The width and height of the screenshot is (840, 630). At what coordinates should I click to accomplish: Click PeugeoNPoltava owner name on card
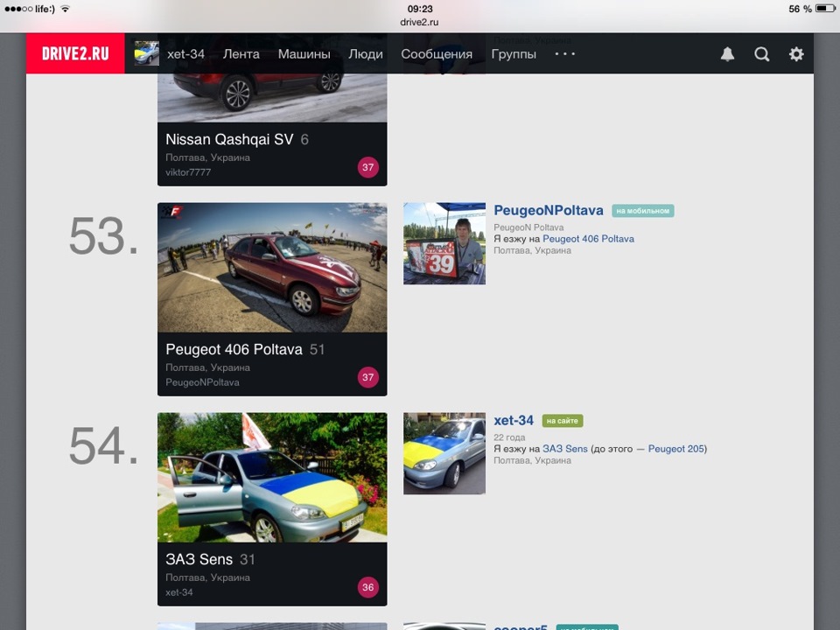(202, 382)
